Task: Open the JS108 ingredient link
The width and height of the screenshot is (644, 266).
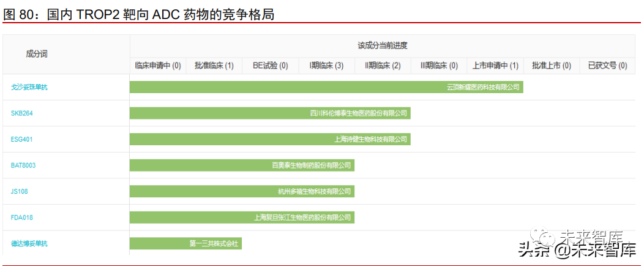Action: click(x=20, y=191)
